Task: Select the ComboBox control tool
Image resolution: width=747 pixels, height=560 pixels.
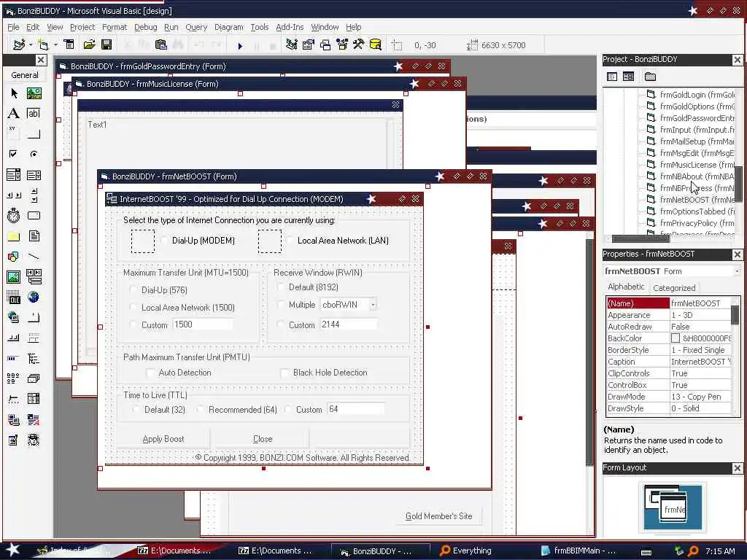Action: (14, 175)
